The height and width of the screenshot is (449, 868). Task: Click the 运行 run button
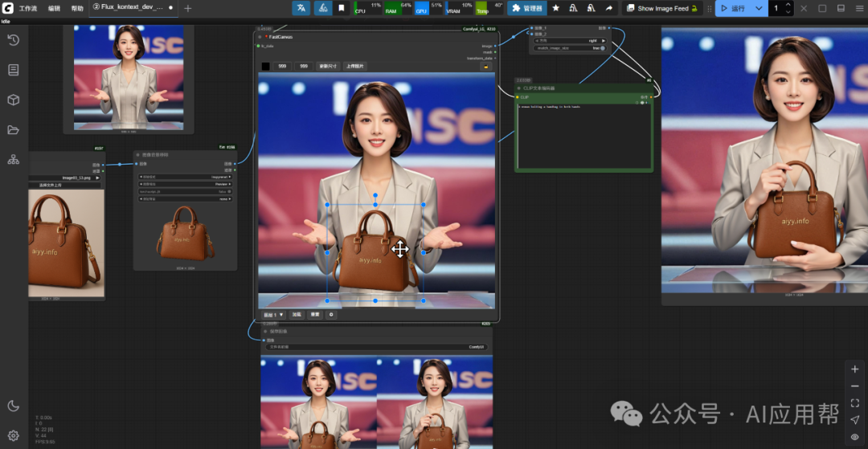pyautogui.click(x=734, y=8)
